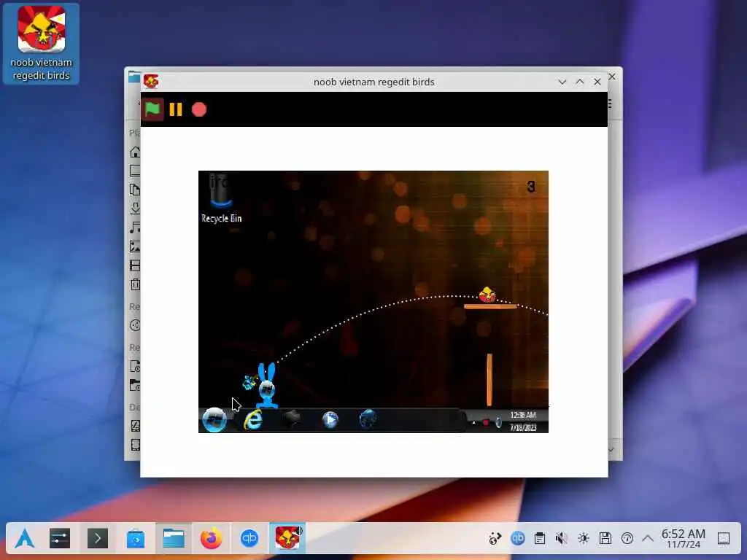Click the keep-above chevron in the game title bar

click(x=580, y=82)
